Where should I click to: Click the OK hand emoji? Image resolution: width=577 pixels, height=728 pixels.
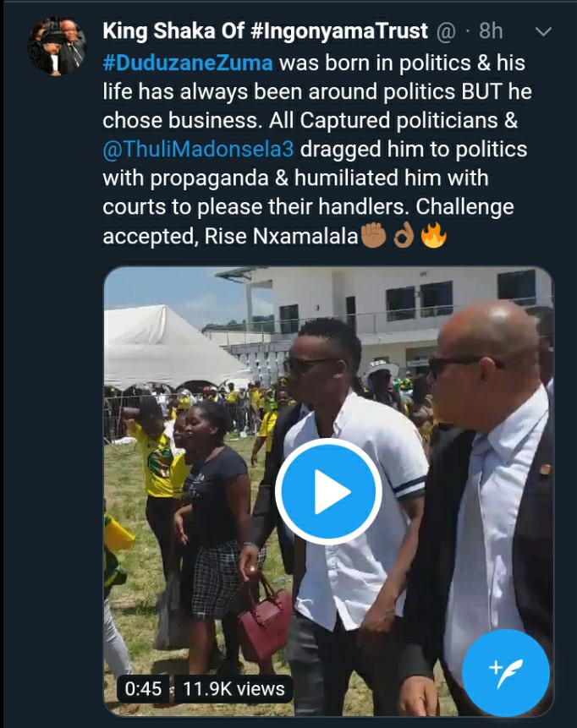coord(404,235)
